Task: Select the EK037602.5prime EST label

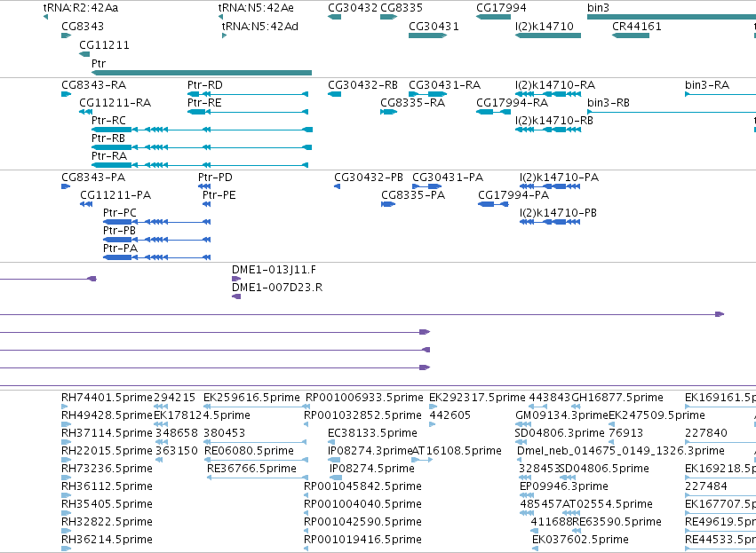Action: pos(580,540)
